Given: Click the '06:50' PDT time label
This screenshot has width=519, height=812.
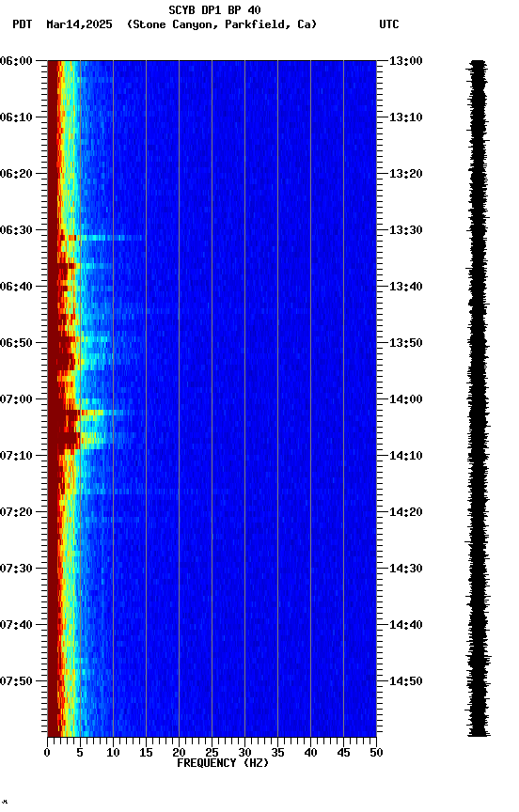Looking at the screenshot, I should pyautogui.click(x=16, y=343).
